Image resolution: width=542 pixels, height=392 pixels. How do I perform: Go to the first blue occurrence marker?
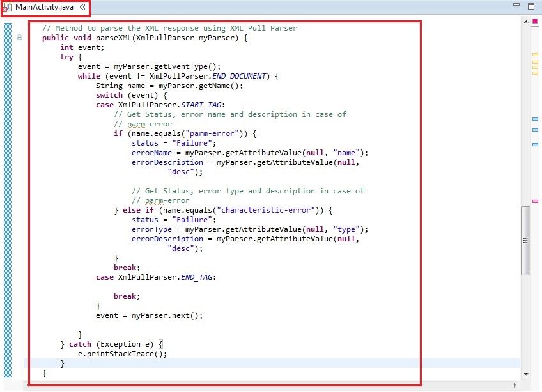[x=535, y=119]
